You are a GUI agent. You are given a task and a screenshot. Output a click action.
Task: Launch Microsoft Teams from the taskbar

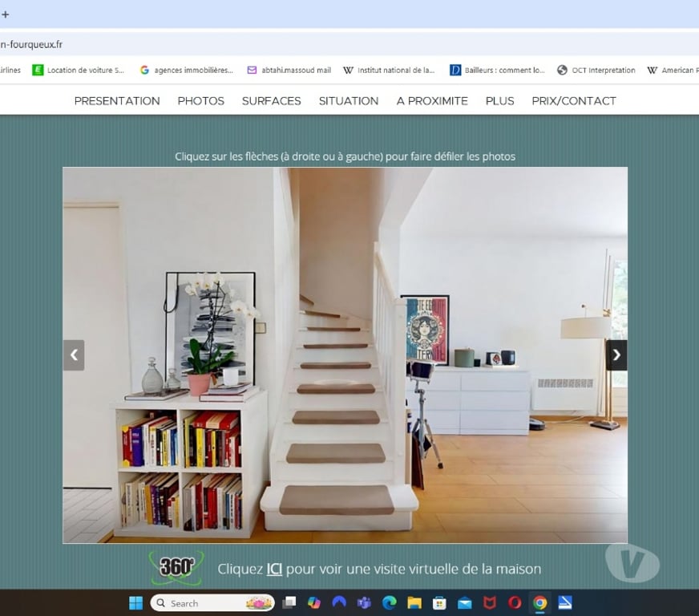[x=364, y=603]
